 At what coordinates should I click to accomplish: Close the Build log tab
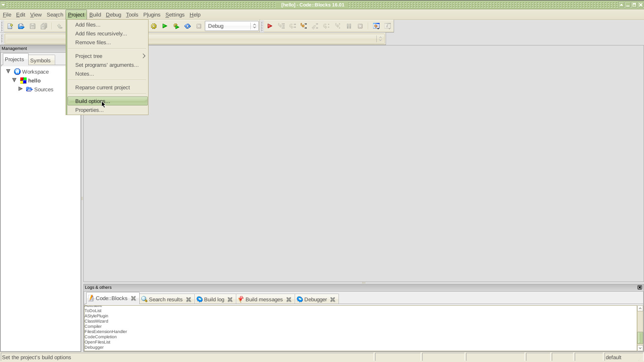coord(230,300)
